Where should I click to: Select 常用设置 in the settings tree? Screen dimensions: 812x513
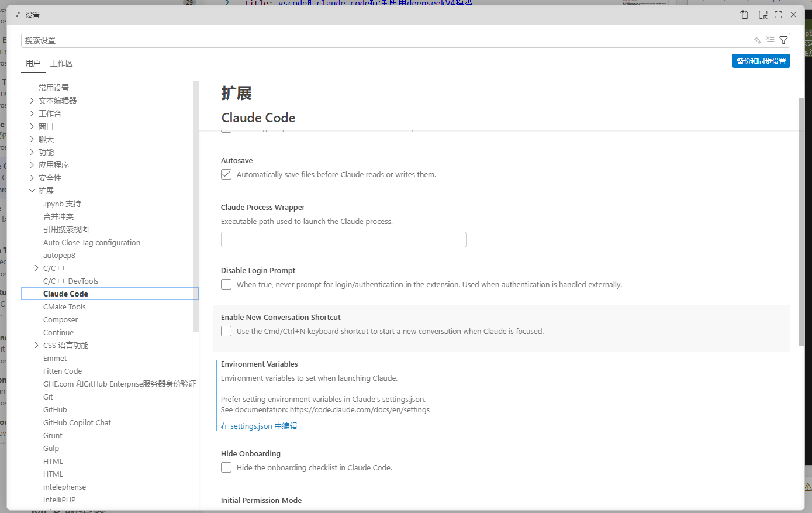coord(54,88)
